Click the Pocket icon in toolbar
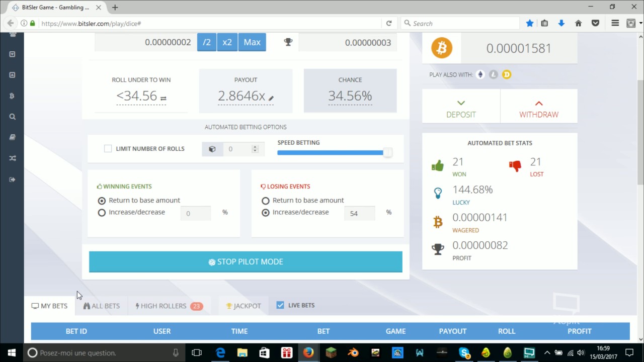Image resolution: width=644 pixels, height=362 pixels. point(595,23)
